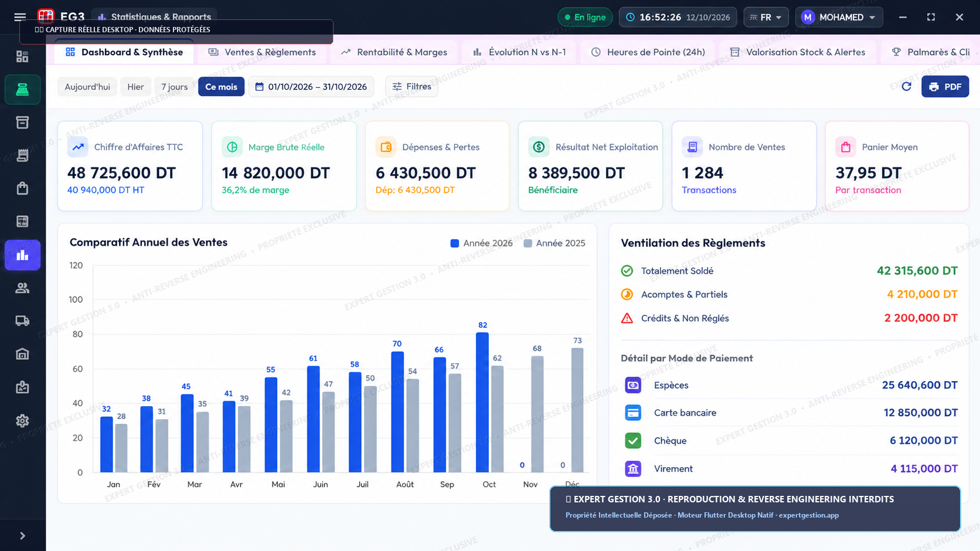Click the Oct 2026 bar labeled 82

482,402
